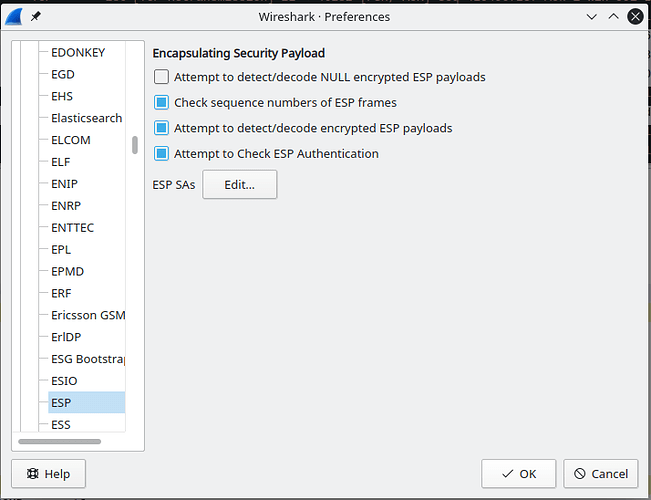Pick Ericsson GSM in the list
The width and height of the screenshot is (651, 500).
click(87, 315)
